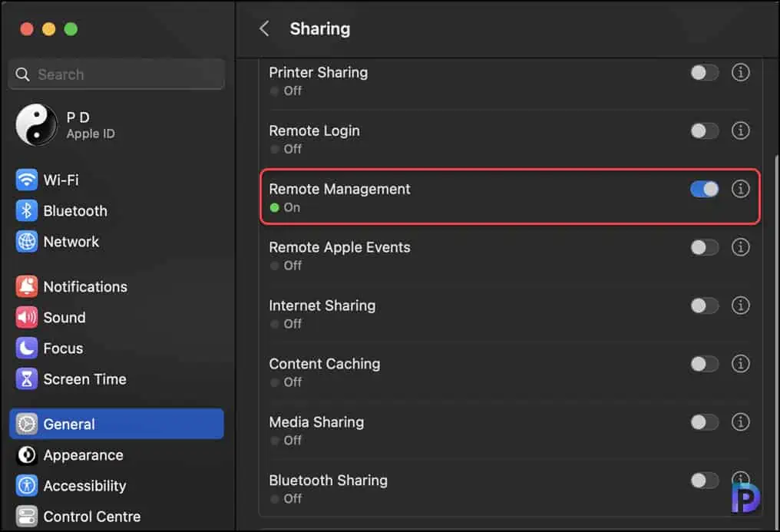780x532 pixels.
Task: Click the Media Sharing label
Action: 316,422
